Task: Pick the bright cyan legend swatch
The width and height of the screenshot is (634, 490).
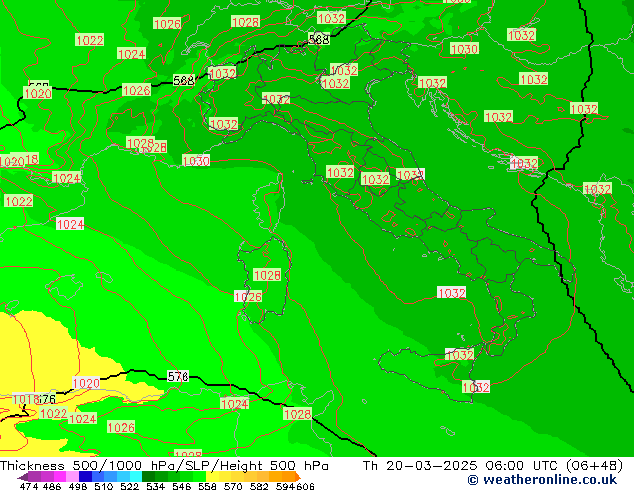Action: pyautogui.click(x=136, y=477)
